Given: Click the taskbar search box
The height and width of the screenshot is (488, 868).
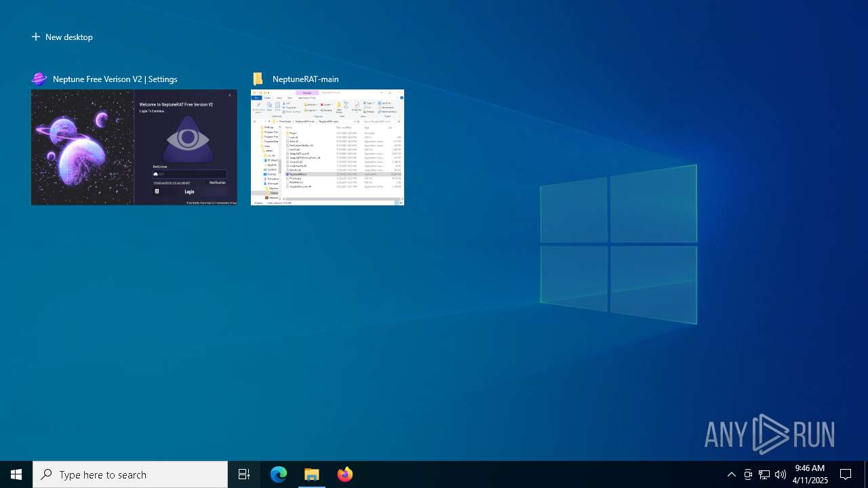Looking at the screenshot, I should coord(130,474).
